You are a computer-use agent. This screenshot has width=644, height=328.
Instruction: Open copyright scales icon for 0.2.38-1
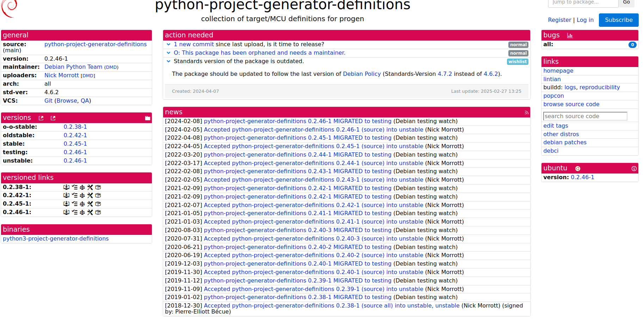82,187
